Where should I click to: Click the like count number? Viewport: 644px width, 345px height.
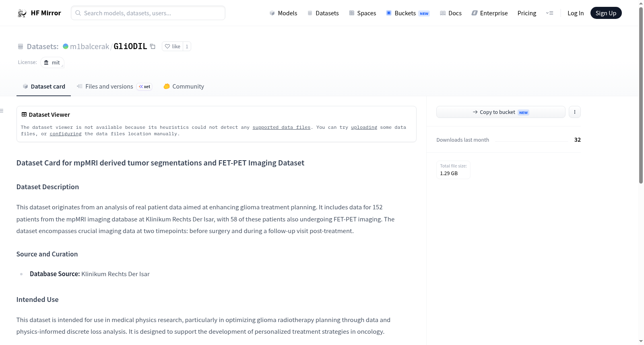click(187, 46)
